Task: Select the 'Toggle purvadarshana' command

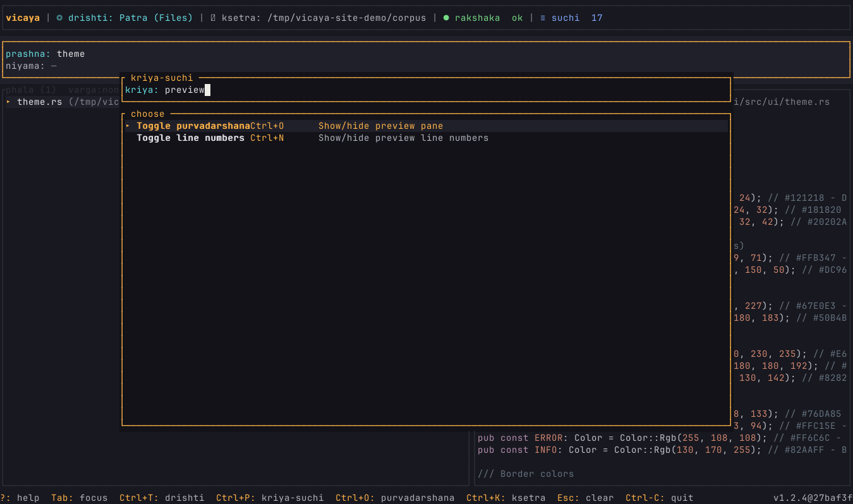Action: coord(426,126)
